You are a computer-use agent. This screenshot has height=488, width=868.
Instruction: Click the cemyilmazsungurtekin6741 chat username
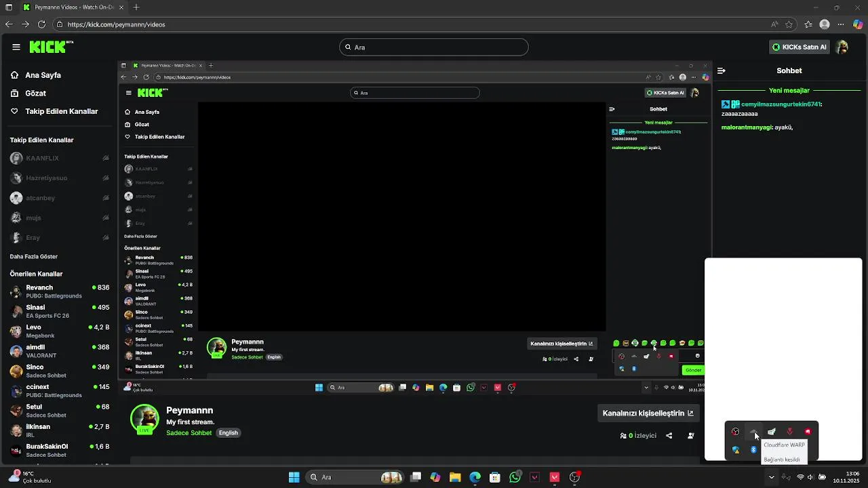781,104
